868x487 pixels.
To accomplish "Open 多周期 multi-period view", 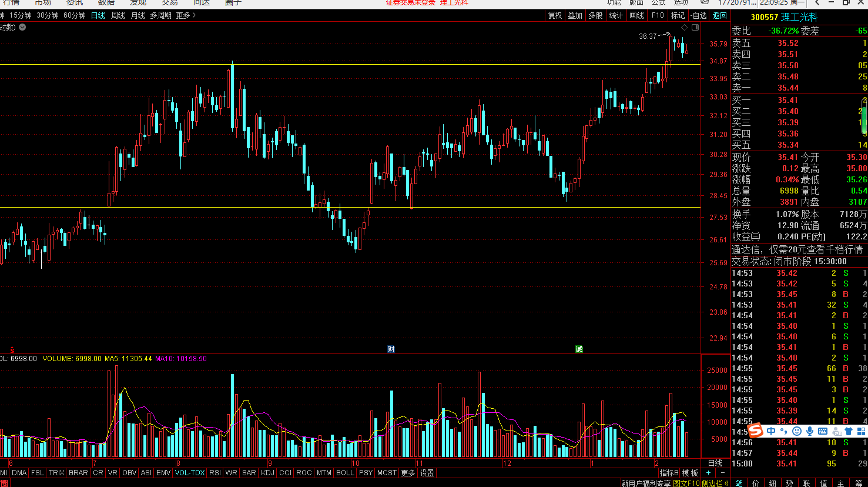I will (161, 15).
